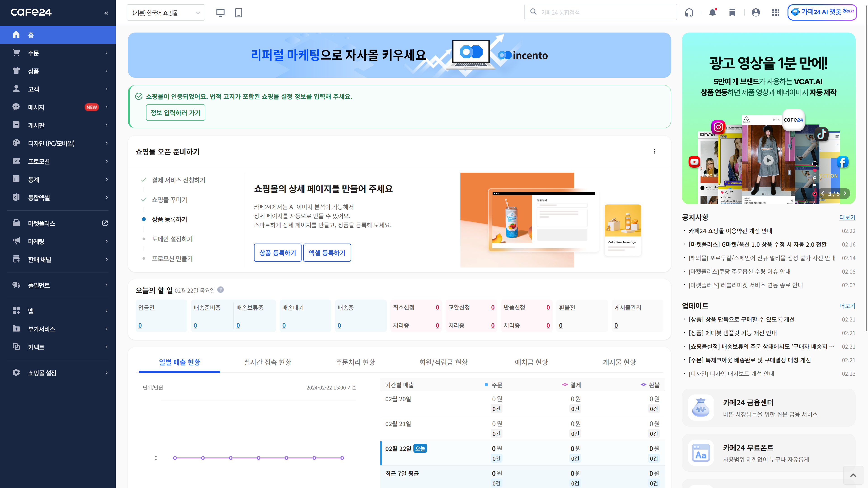Switch to mobile device preview icon
This screenshot has width=868, height=488.
coord(238,13)
